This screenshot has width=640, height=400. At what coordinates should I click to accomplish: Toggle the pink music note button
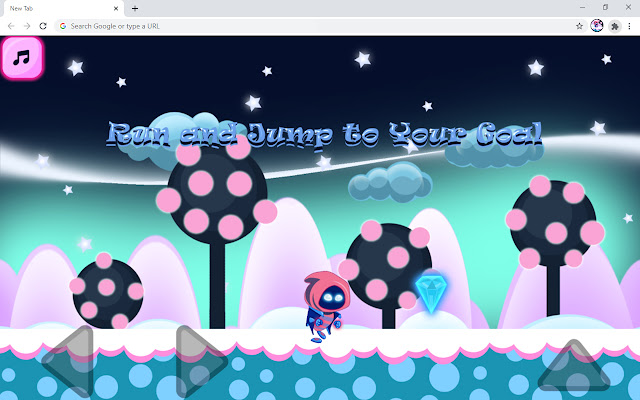22,58
